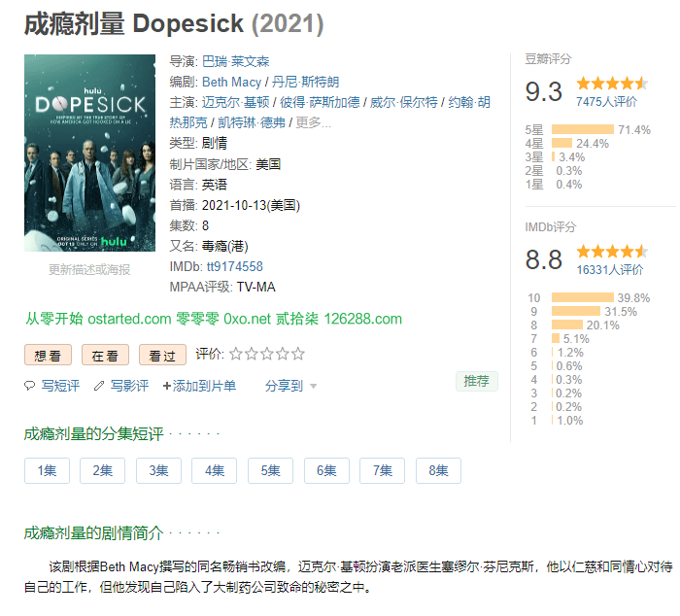Click the 分享到 text link

coord(284,385)
